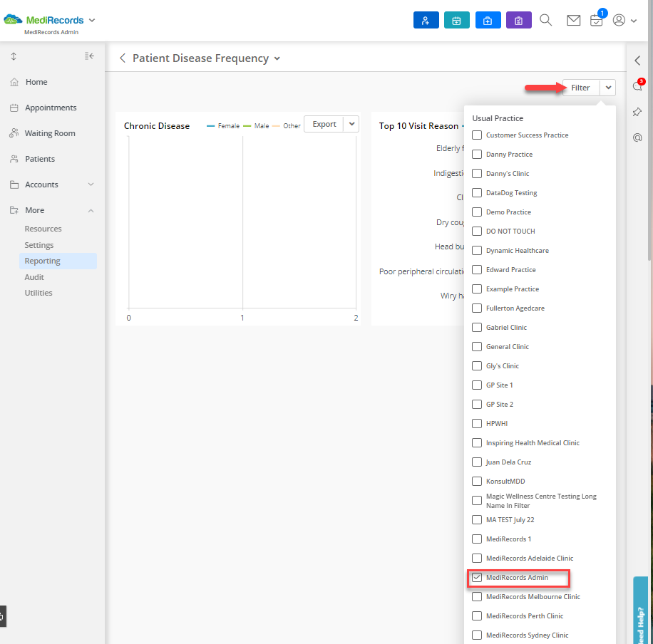Click the Need Help tab
The width and height of the screenshot is (653, 644).
[640, 611]
